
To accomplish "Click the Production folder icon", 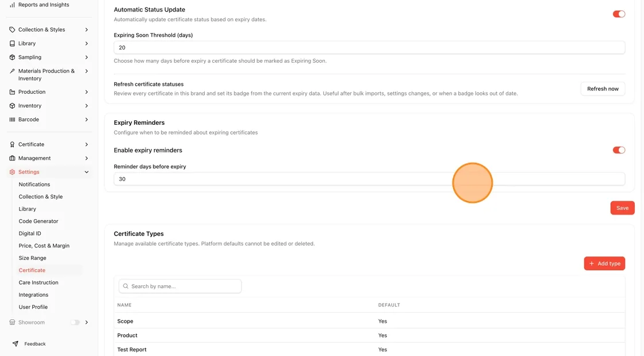I will pos(12,92).
